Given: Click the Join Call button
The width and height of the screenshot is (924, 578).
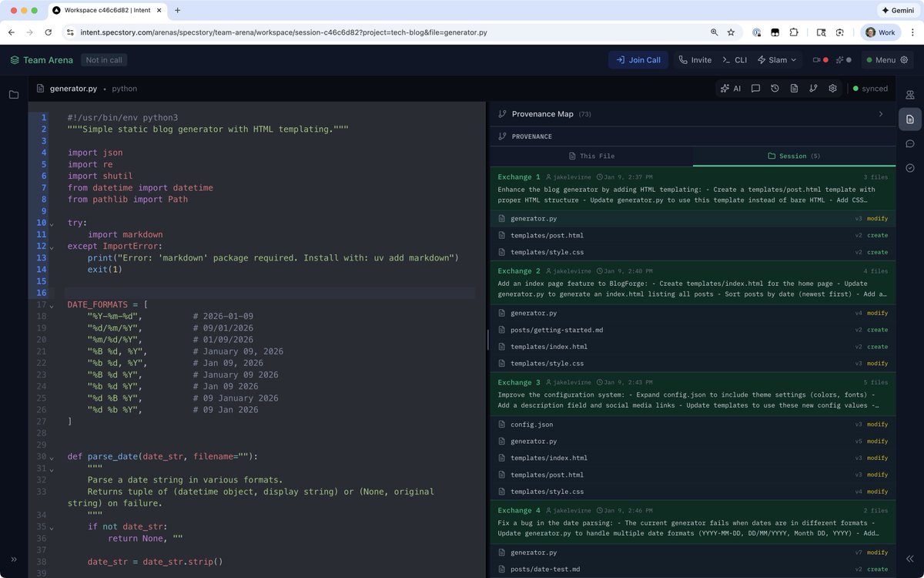Looking at the screenshot, I should pyautogui.click(x=638, y=60).
